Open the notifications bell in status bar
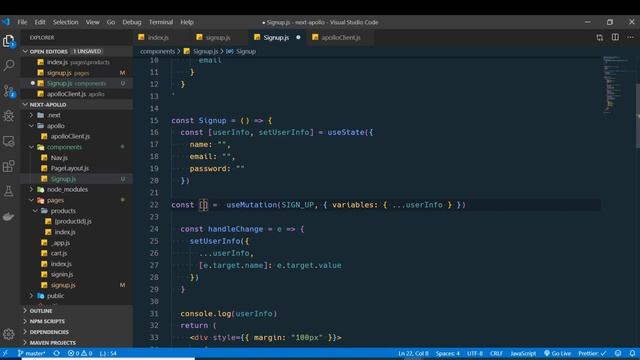This screenshot has height=360, width=640. click(632, 353)
